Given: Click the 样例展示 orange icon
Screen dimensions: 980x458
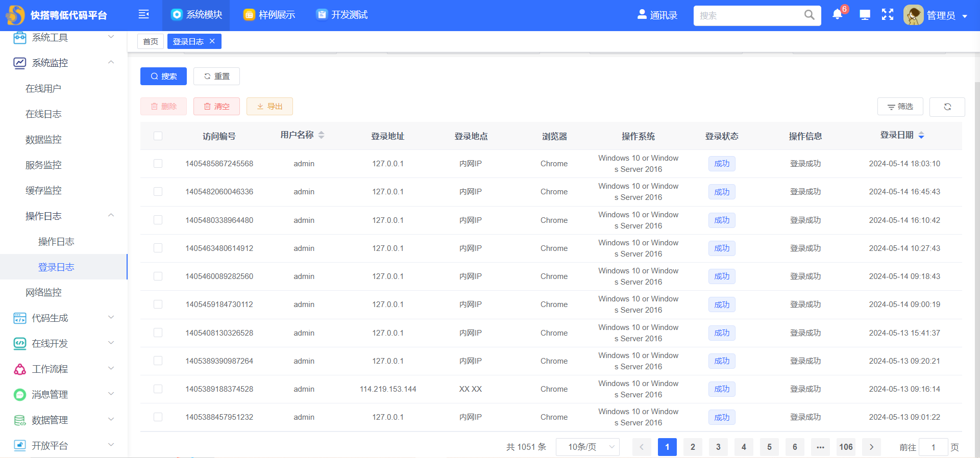Looking at the screenshot, I should [249, 15].
